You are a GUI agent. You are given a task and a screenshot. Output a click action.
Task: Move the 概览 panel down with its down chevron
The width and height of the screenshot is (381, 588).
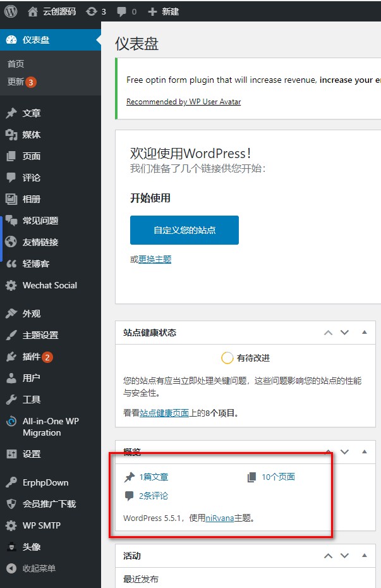coord(344,452)
